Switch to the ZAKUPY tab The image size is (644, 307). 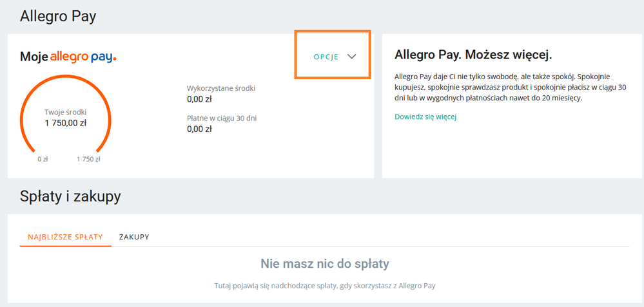[x=134, y=237]
